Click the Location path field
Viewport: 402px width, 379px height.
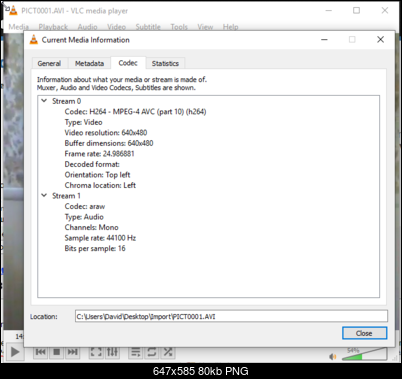(x=231, y=316)
